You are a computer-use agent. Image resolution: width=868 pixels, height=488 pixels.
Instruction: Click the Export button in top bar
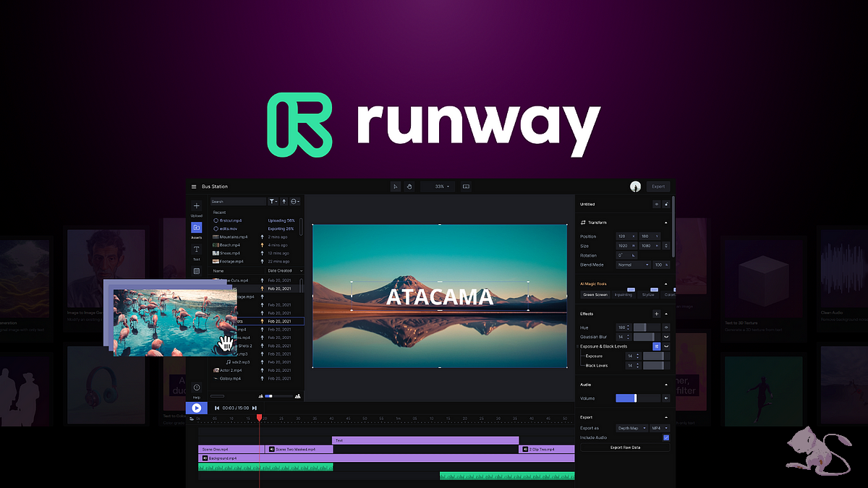(x=658, y=187)
